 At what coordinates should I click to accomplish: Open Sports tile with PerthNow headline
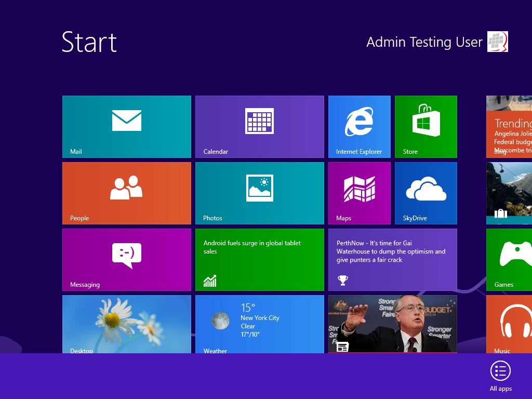coord(392,259)
